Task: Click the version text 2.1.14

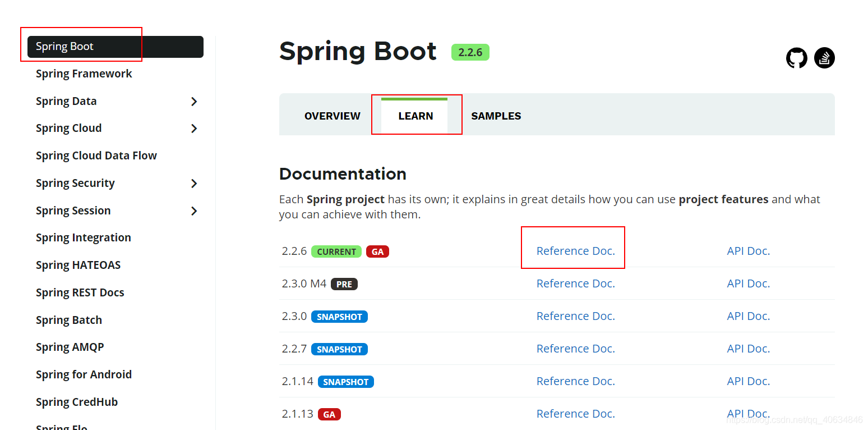Action: click(297, 381)
